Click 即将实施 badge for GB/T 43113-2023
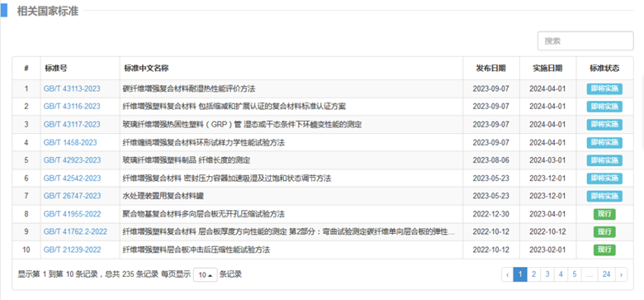Image resolution: width=644 pixels, height=300 pixels. point(604,88)
